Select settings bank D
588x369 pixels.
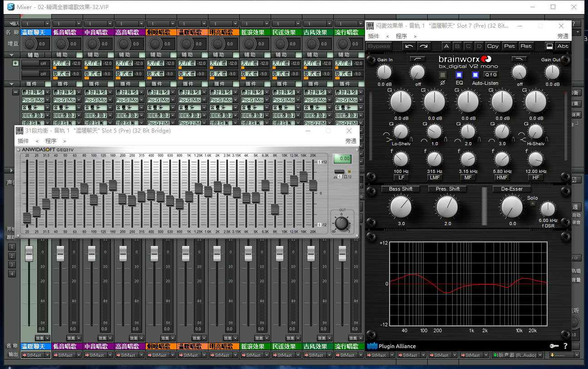479,46
